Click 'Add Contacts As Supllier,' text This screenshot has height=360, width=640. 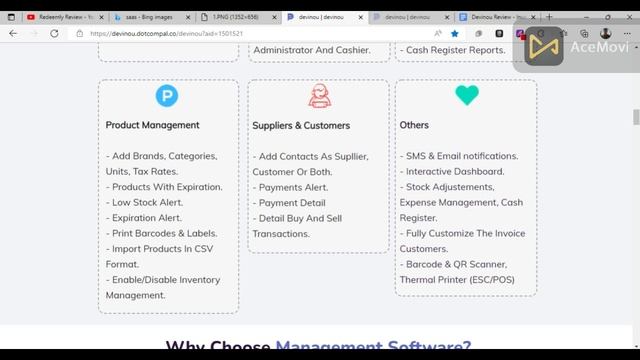pos(310,156)
